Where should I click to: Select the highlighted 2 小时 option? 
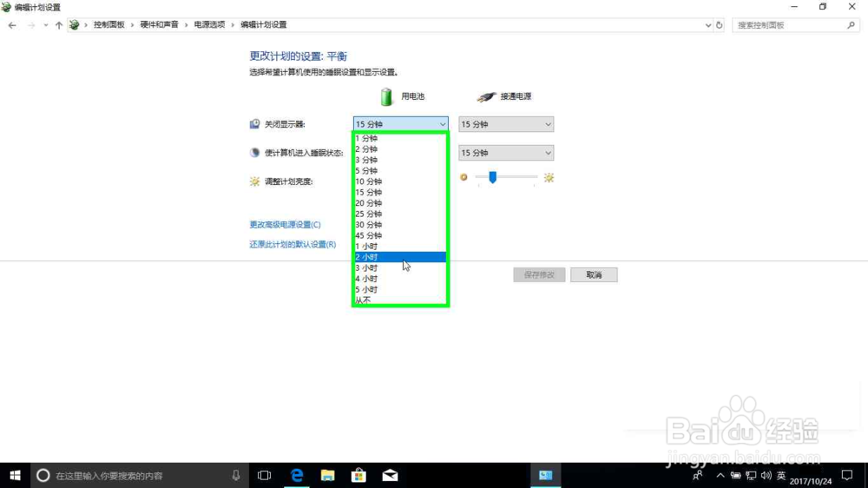(400, 257)
